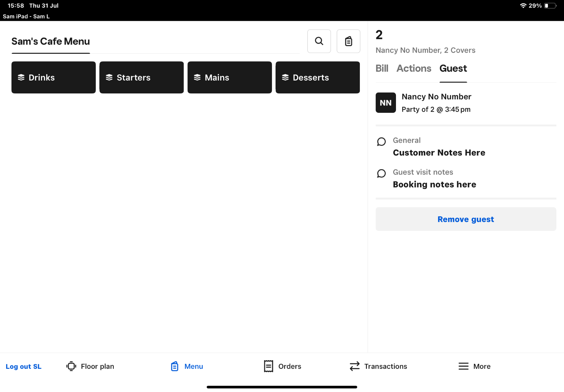Tap the Transactions arrows icon
Viewport: 564px width, 392px height.
(x=355, y=366)
